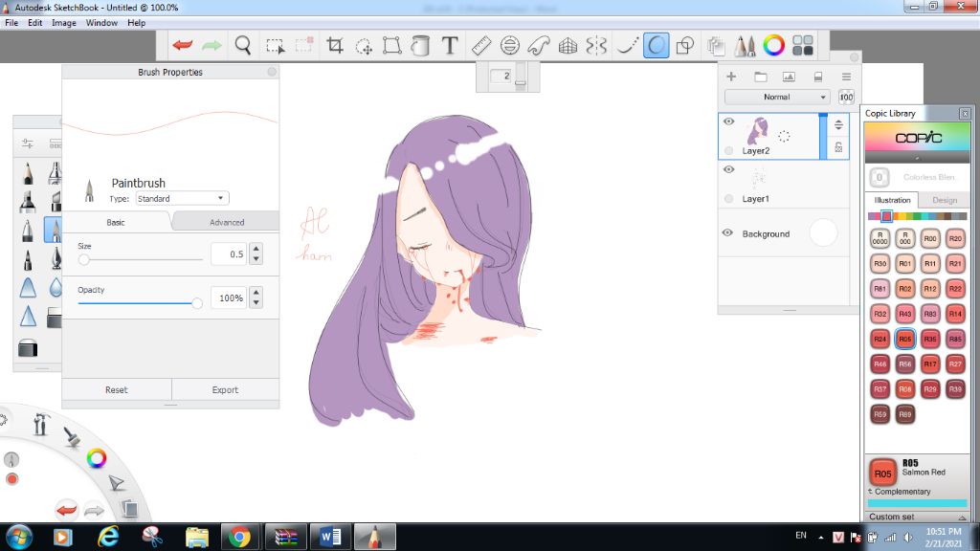
Task: Pick the Flood Fill bucket tool
Action: pos(421,46)
